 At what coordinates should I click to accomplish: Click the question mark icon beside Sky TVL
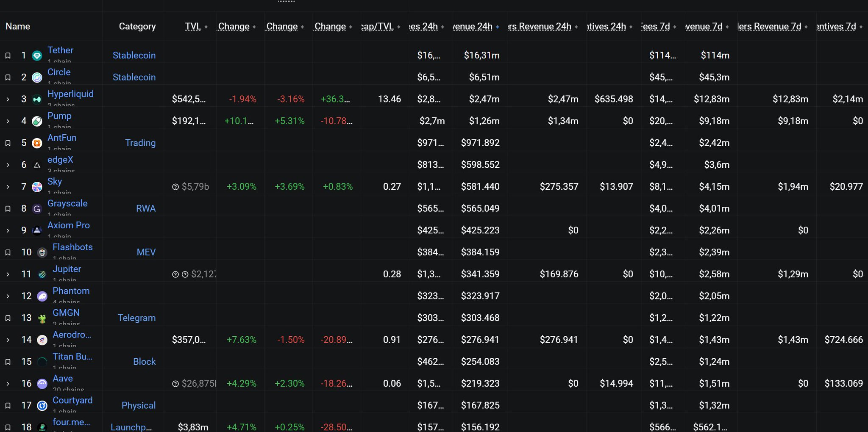[175, 187]
